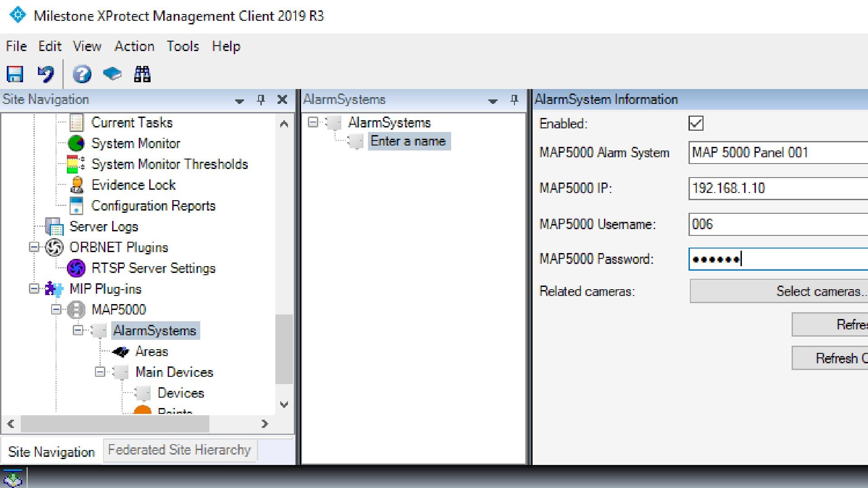Click the Refresh C... button below
Viewport: 868px width, 488px height.
tap(830, 358)
